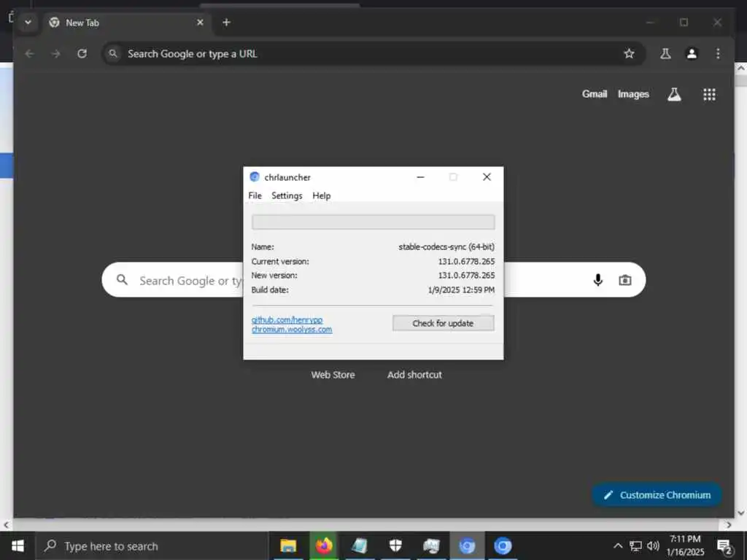747x560 pixels.
Task: Go back in Chromium
Action: point(29,54)
